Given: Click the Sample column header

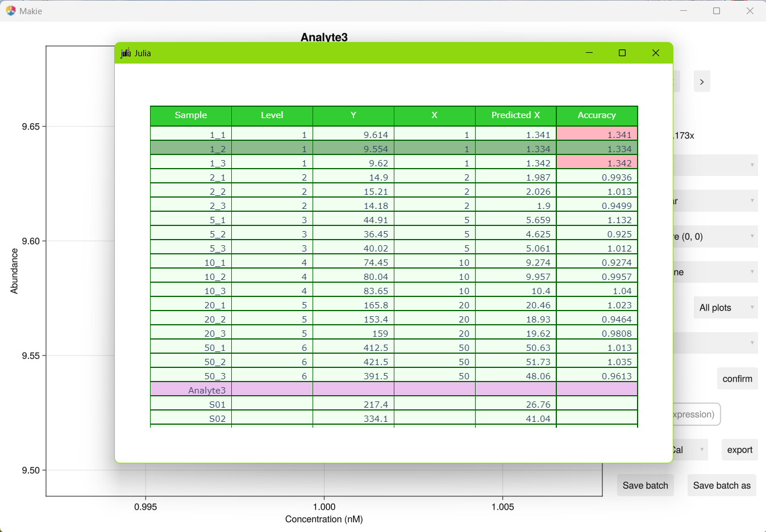Looking at the screenshot, I should tap(191, 116).
